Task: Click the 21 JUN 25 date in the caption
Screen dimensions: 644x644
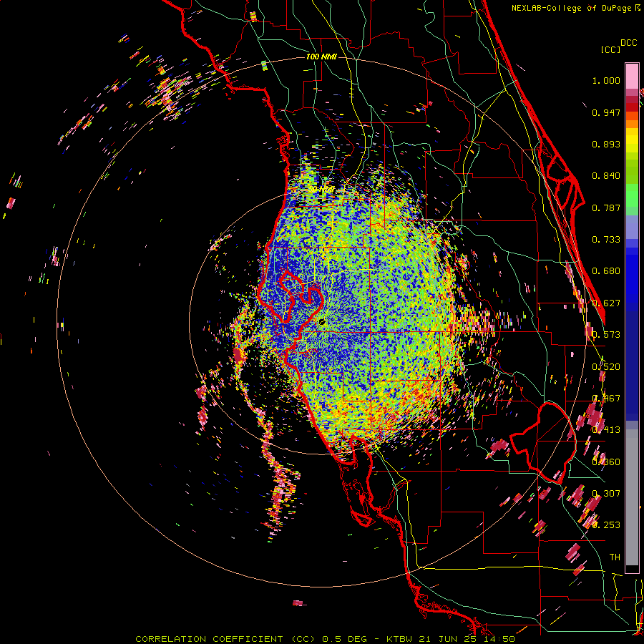Action: pos(449,639)
